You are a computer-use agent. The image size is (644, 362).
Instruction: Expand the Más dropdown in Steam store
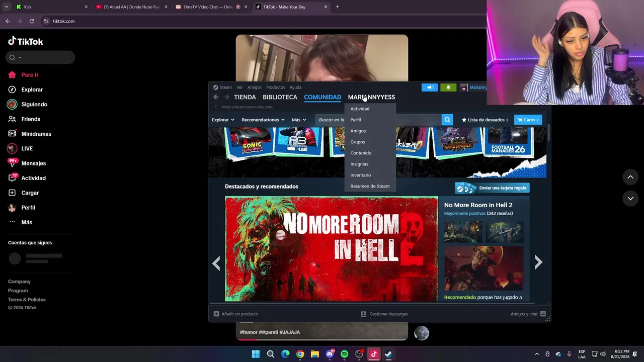pos(299,120)
